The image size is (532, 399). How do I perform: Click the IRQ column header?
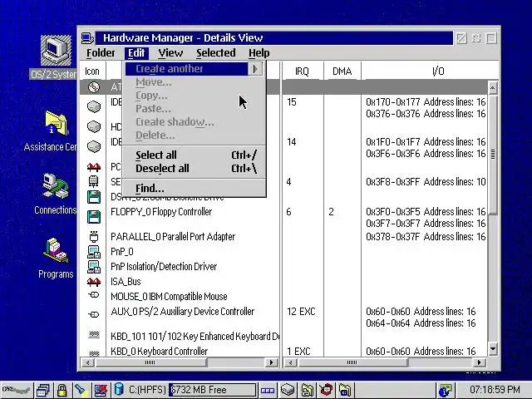(302, 71)
